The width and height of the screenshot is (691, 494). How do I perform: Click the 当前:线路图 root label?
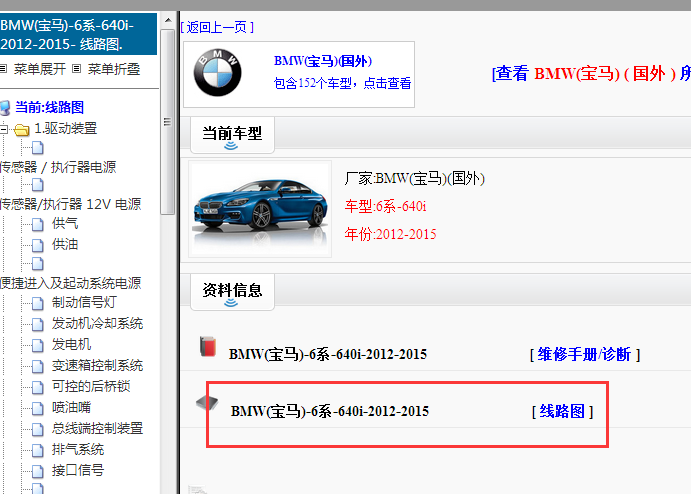[49, 108]
